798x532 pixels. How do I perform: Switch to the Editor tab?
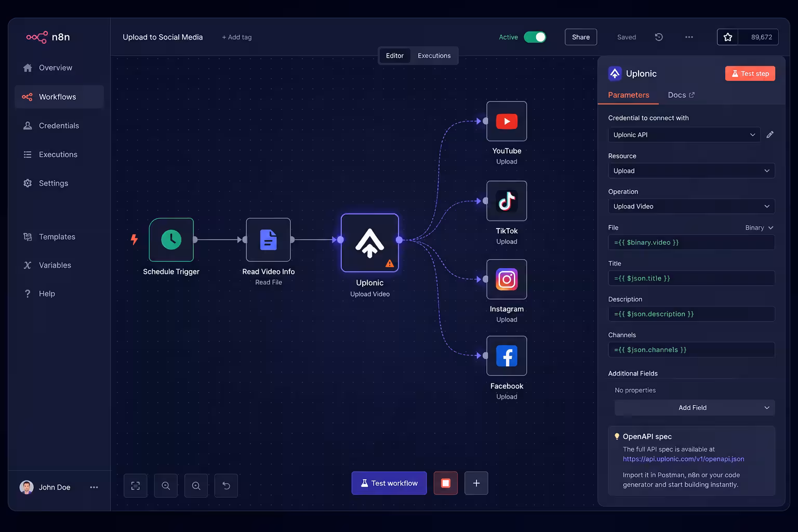pos(395,56)
